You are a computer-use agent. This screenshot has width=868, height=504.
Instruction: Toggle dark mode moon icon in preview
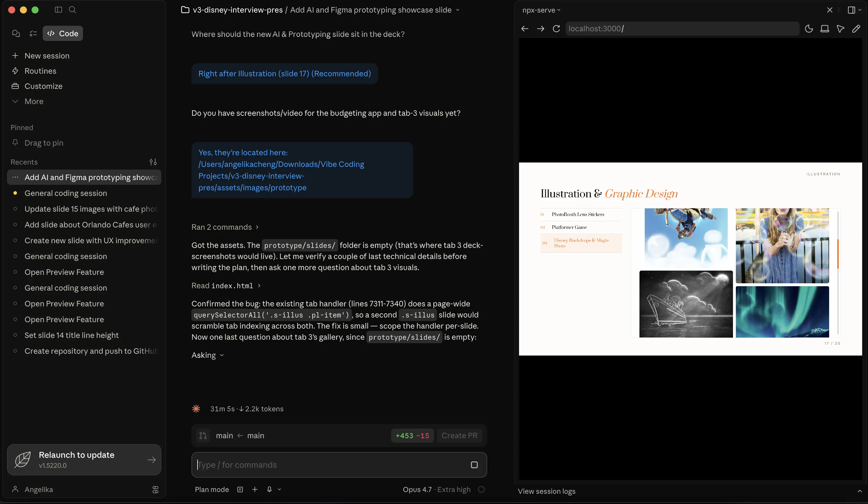tap(809, 29)
